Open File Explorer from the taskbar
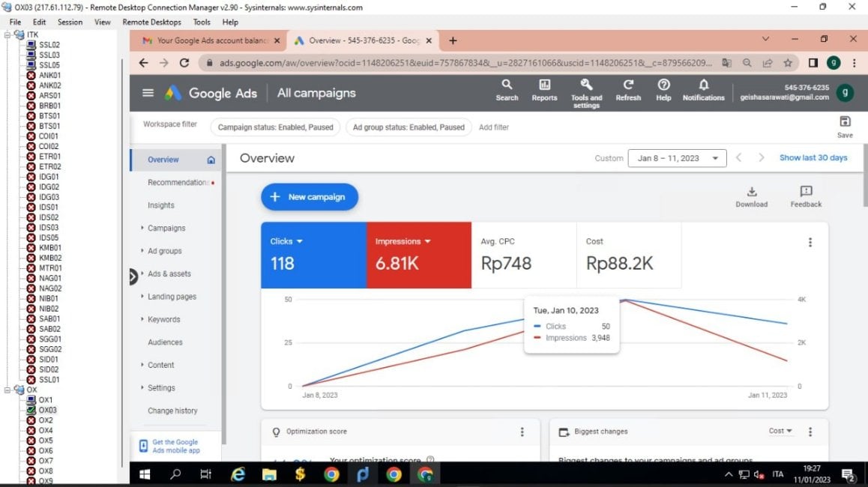Screen dimensions: 868x487 [269, 474]
